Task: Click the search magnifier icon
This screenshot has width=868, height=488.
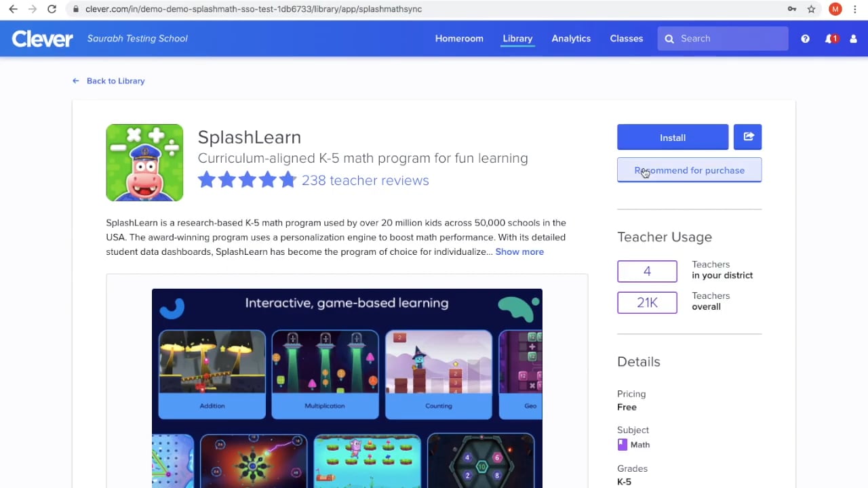Action: 669,39
